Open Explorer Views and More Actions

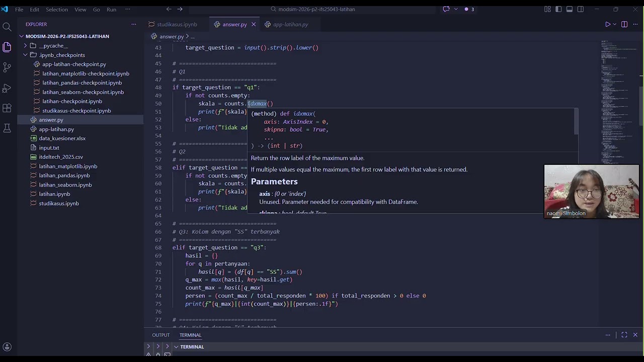point(134,24)
